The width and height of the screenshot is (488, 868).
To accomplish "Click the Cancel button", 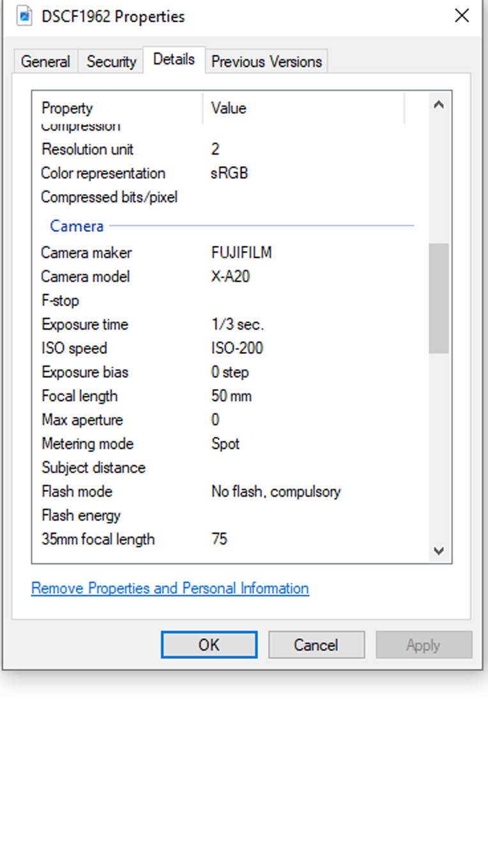I will point(316,645).
